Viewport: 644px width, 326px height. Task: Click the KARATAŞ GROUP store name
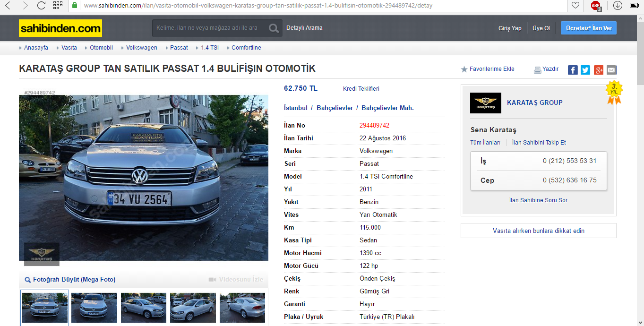coord(535,103)
